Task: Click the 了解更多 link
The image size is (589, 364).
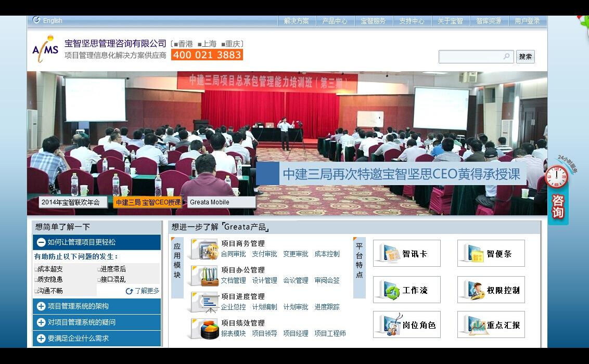Action: pos(147,291)
